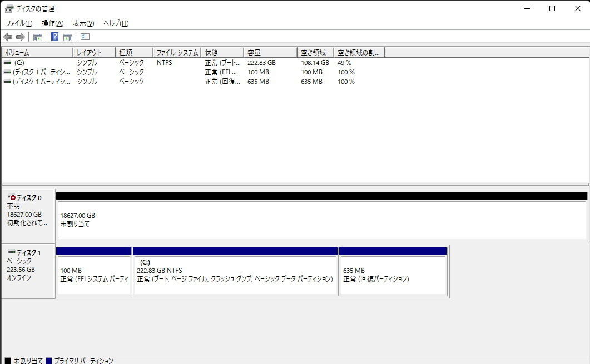Click the 635 MB capacity cell in volume list
This screenshot has width=590, height=364.
tap(258, 82)
